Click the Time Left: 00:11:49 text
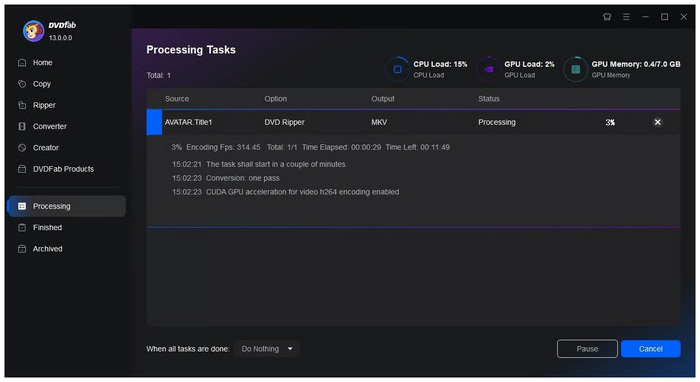The height and width of the screenshot is (382, 700). tap(417, 147)
